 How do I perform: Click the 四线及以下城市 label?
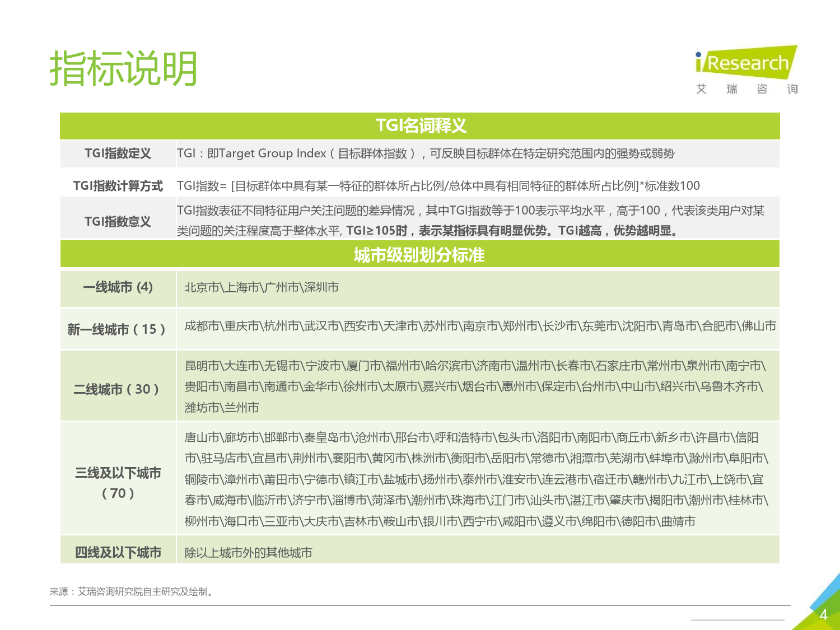coord(118,553)
